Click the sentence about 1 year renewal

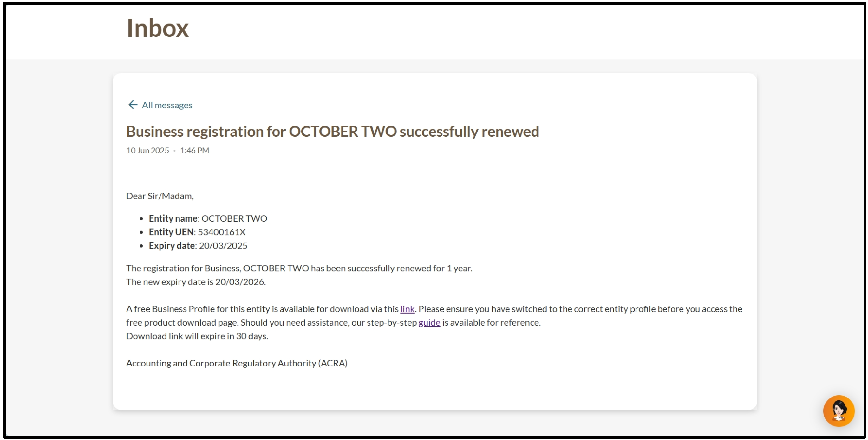(x=299, y=269)
